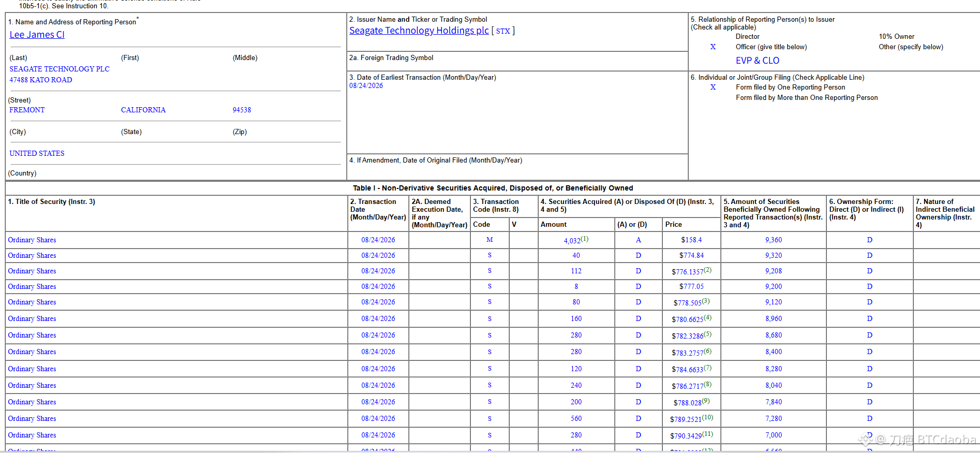Click beneficially owned amount 8,280

(774, 369)
